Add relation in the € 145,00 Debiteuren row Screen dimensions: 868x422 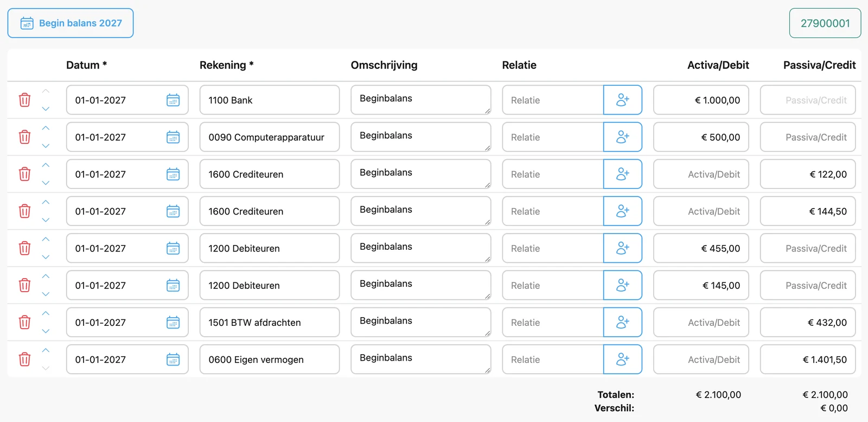point(623,285)
